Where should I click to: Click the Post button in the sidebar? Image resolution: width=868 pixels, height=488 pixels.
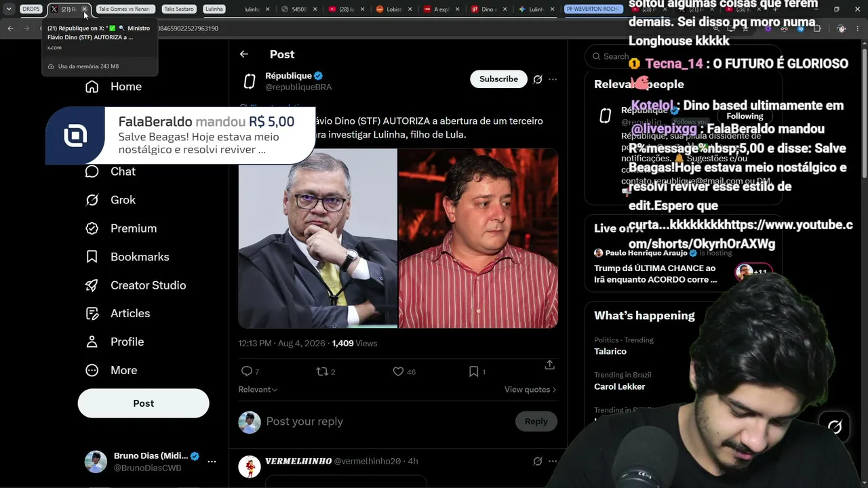[143, 403]
